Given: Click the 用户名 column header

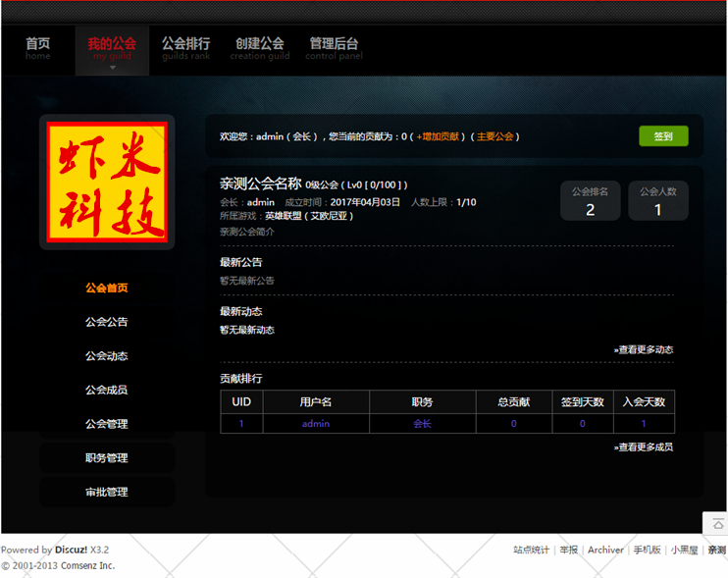Looking at the screenshot, I should (x=316, y=402).
